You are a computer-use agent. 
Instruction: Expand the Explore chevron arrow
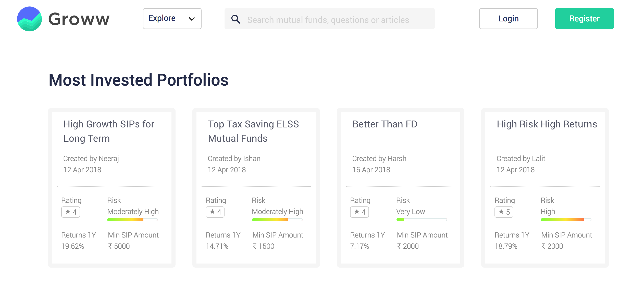pos(192,19)
